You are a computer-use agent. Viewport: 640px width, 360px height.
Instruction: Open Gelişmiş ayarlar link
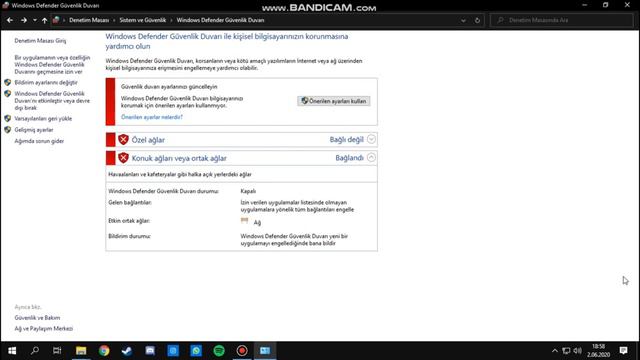click(x=34, y=130)
